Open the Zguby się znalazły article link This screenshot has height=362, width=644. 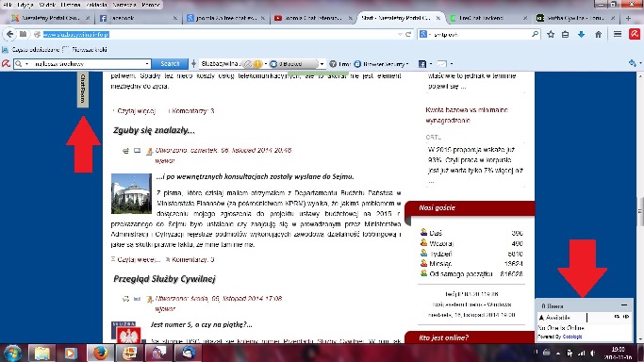point(154,130)
